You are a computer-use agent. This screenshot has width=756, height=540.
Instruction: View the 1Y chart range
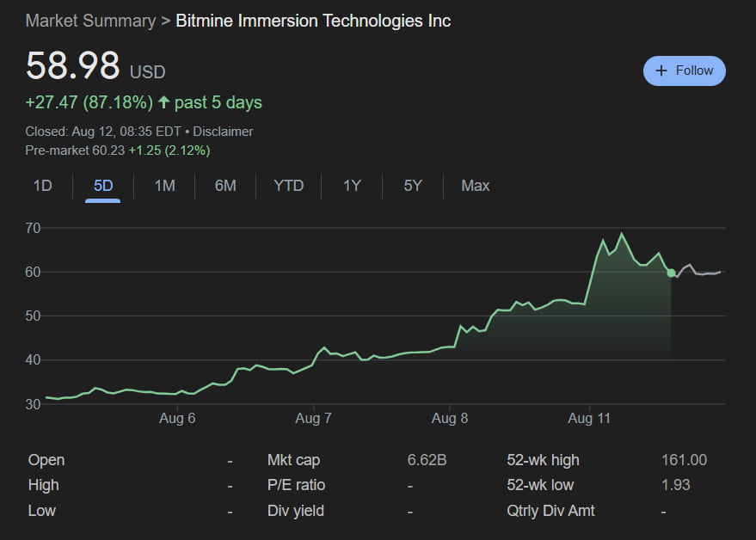[352, 186]
